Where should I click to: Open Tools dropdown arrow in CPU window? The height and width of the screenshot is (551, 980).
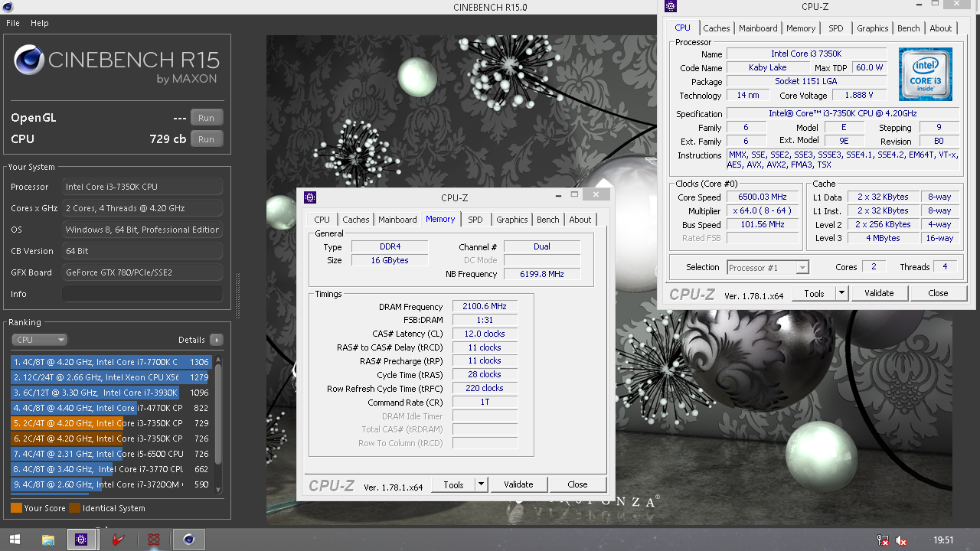pyautogui.click(x=841, y=293)
